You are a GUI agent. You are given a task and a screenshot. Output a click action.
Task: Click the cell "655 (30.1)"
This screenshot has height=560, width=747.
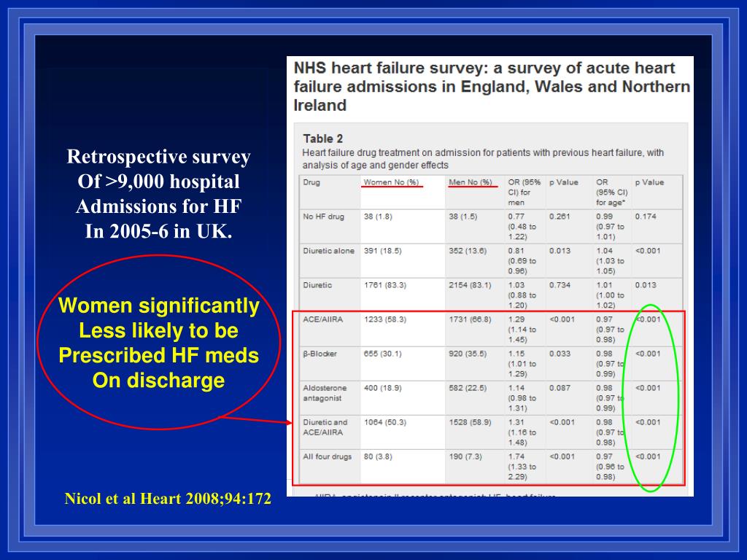click(x=382, y=354)
